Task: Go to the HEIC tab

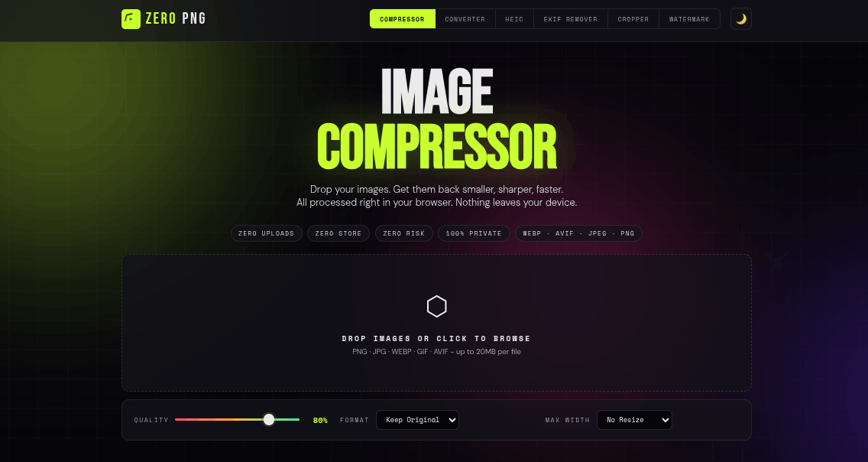Action: 514,19
